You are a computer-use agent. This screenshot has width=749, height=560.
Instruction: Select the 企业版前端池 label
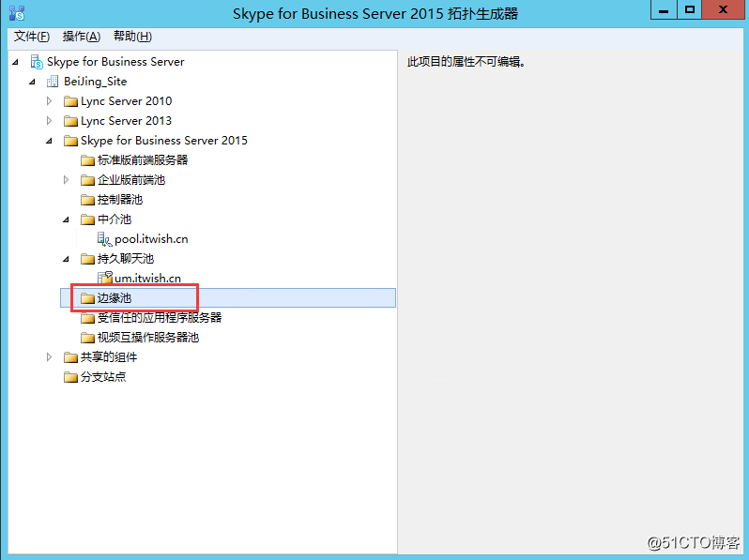pos(130,180)
